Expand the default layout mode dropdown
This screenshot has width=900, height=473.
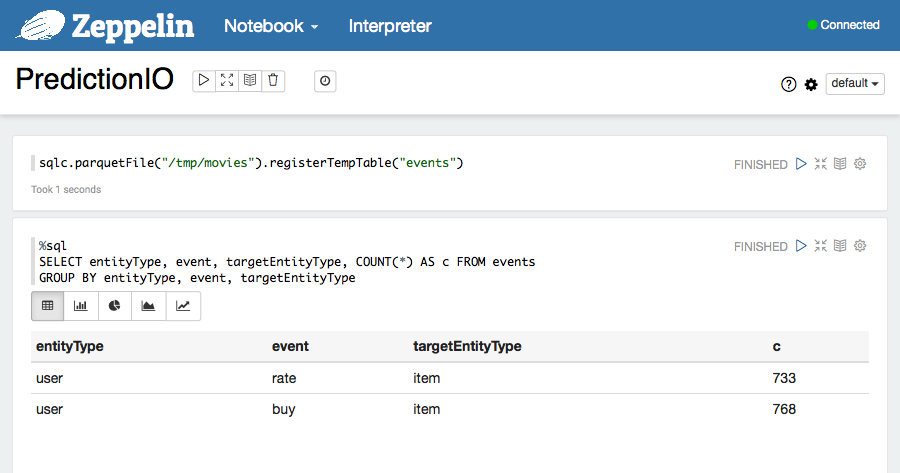[x=855, y=83]
